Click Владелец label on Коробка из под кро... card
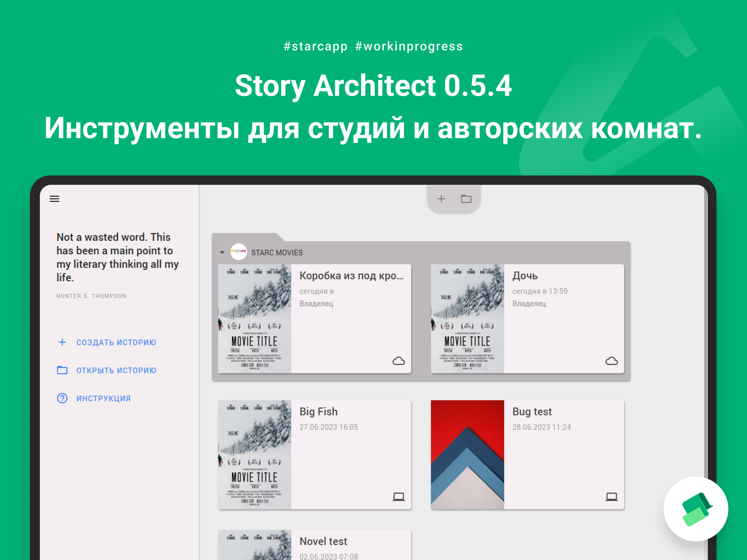The height and width of the screenshot is (560, 747). (x=316, y=303)
